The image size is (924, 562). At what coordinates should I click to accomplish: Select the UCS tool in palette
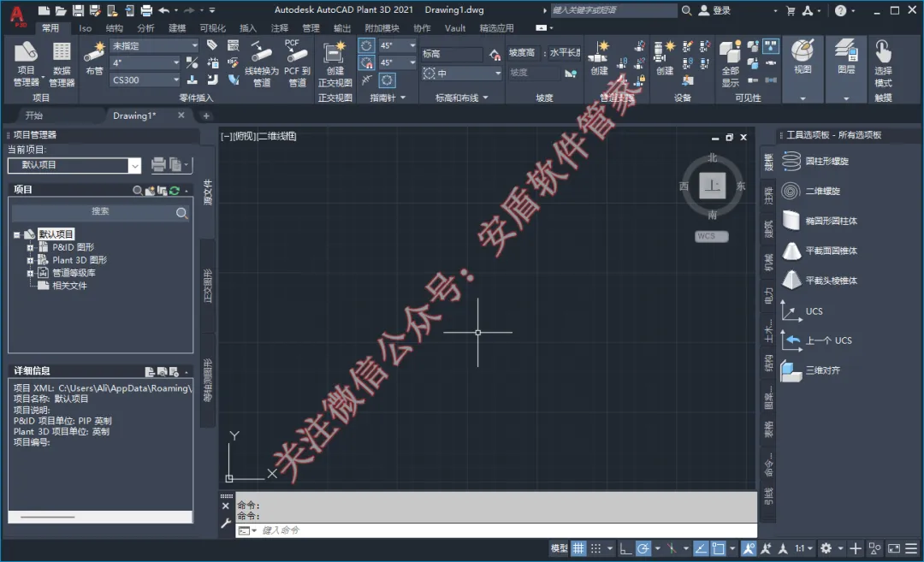click(802, 311)
